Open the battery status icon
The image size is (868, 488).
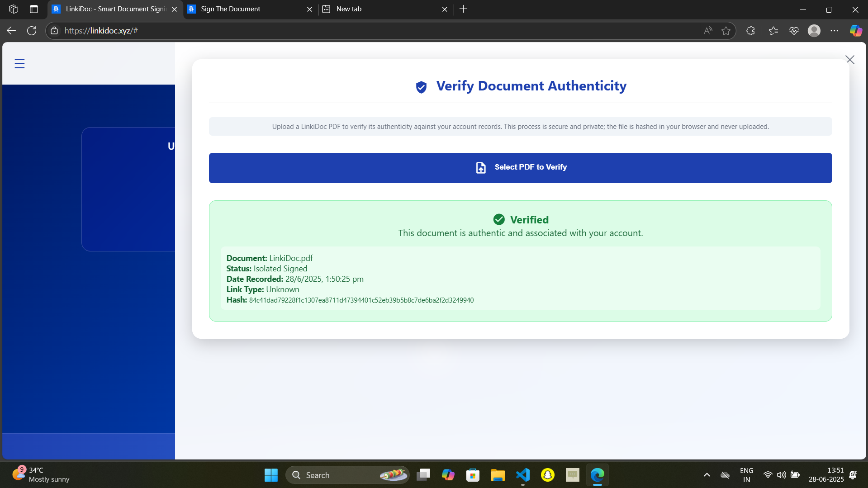pos(795,475)
